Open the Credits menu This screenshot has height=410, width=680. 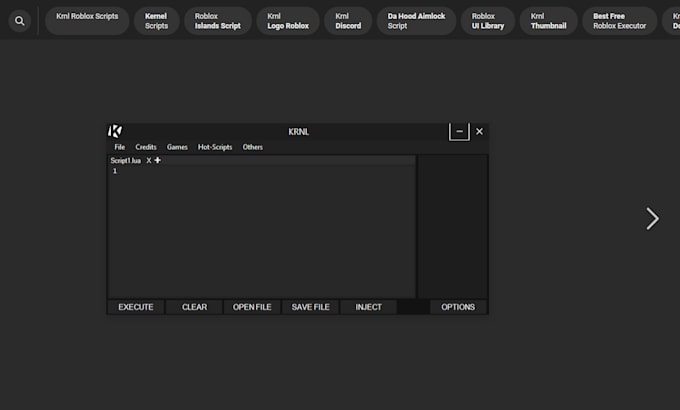[x=146, y=147]
